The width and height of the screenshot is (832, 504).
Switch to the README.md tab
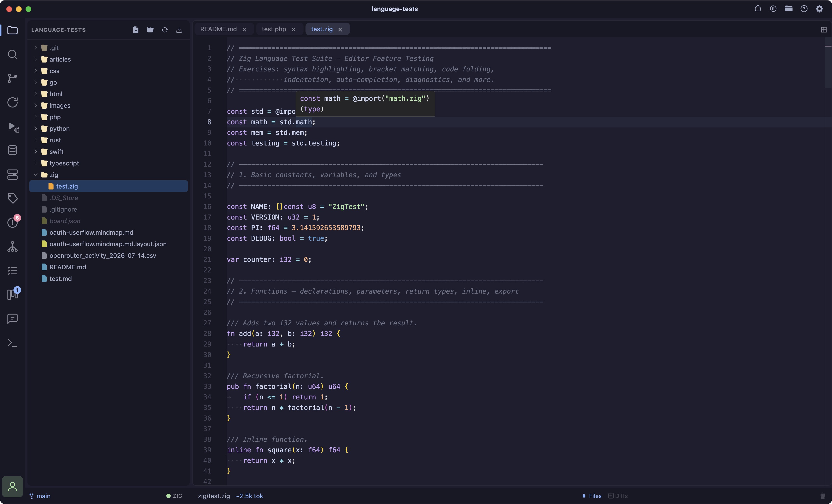tap(218, 29)
